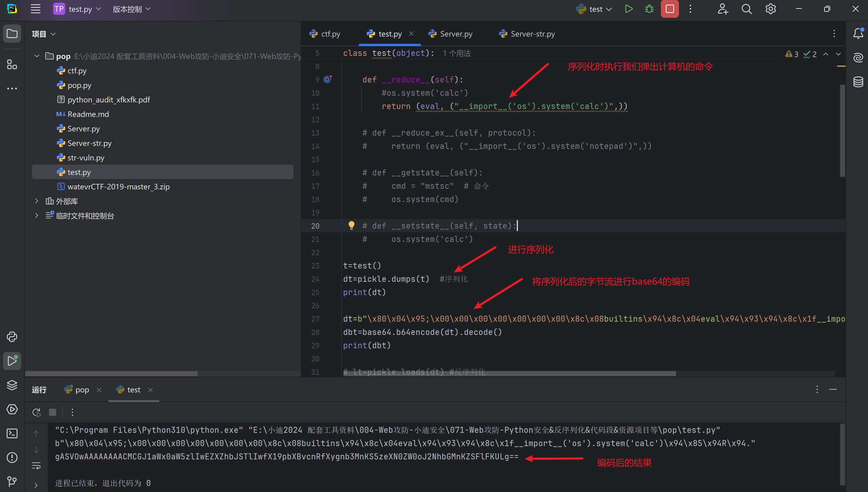Viewport: 868px width, 492px height.
Task: Open the Git version control tool window
Action: point(12,481)
